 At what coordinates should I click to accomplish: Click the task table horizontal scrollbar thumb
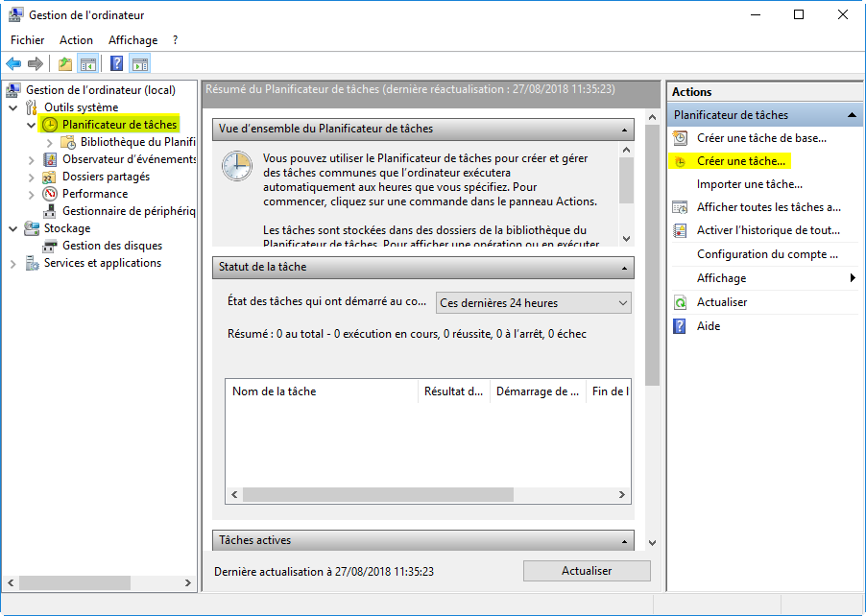click(x=378, y=494)
